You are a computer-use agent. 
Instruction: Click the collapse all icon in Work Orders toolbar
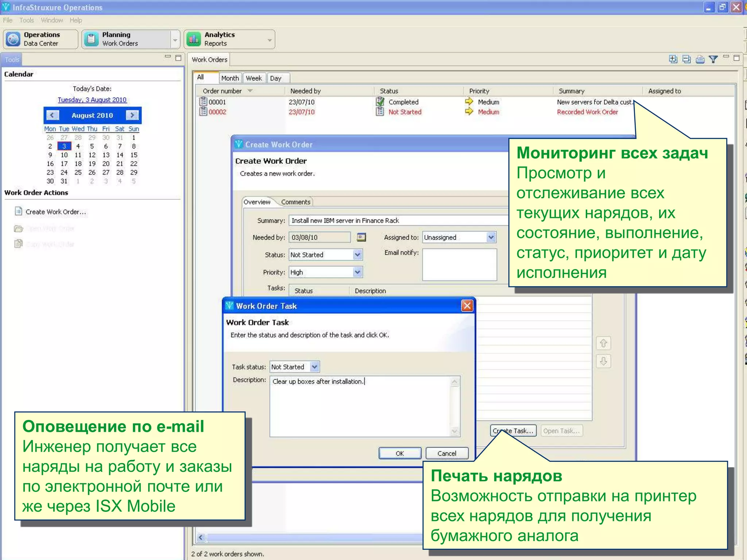(686, 59)
